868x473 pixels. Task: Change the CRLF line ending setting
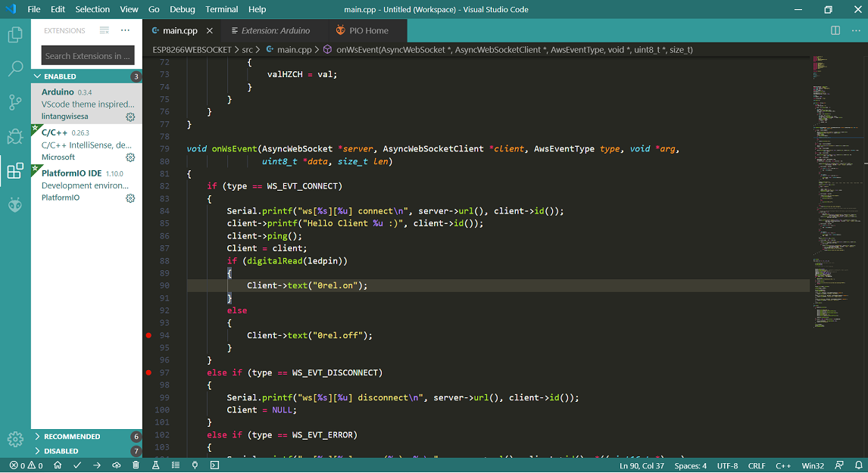click(757, 465)
